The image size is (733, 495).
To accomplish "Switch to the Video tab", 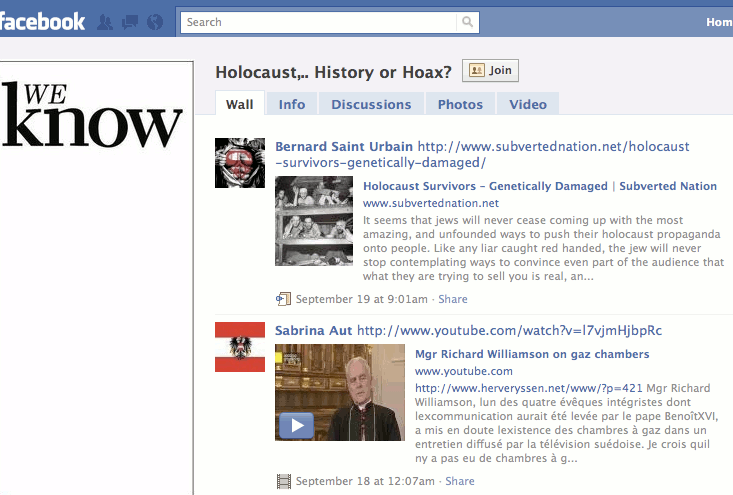I will coord(528,104).
